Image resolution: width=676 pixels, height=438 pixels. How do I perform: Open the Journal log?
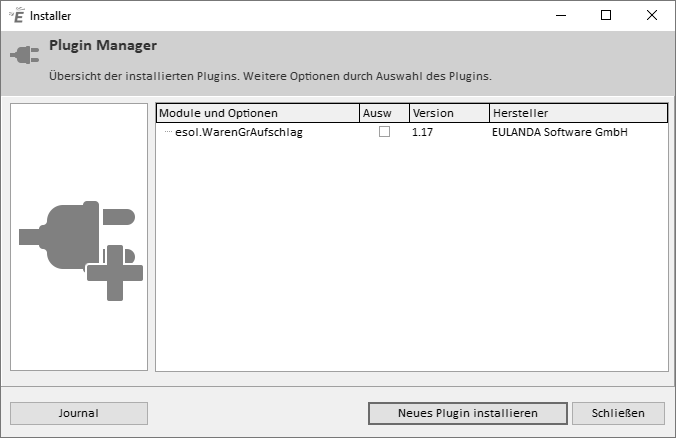[79, 413]
